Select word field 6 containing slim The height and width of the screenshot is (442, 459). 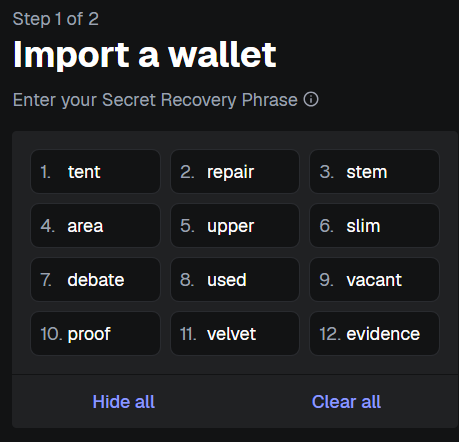(374, 226)
